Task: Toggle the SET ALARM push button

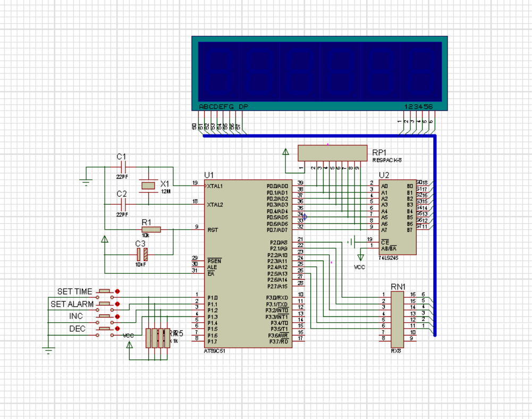Action: click(x=105, y=304)
